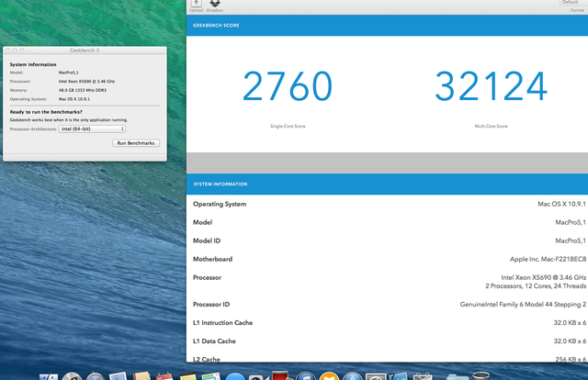Click the Model ID row label

click(207, 241)
